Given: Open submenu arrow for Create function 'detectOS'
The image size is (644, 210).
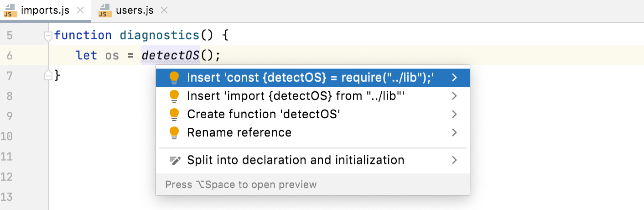Looking at the screenshot, I should point(454,114).
